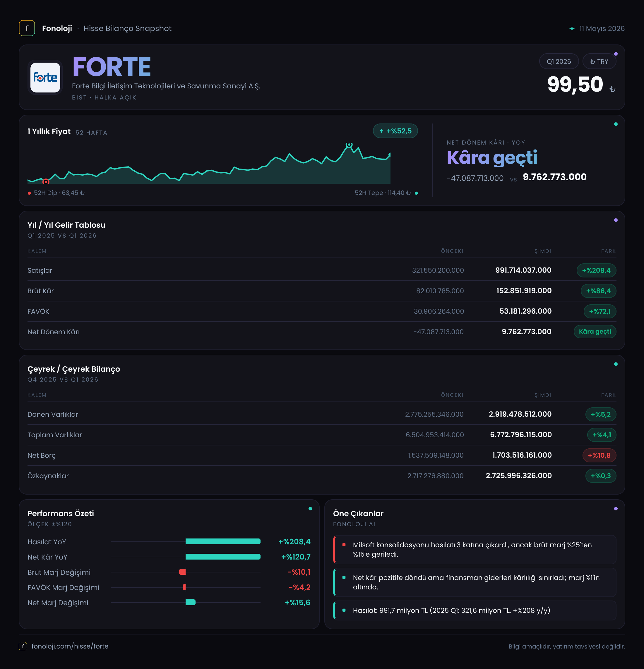Click the sparkle icon beside 11 Mayıs 2026
This screenshot has width=644, height=669.
[572, 29]
